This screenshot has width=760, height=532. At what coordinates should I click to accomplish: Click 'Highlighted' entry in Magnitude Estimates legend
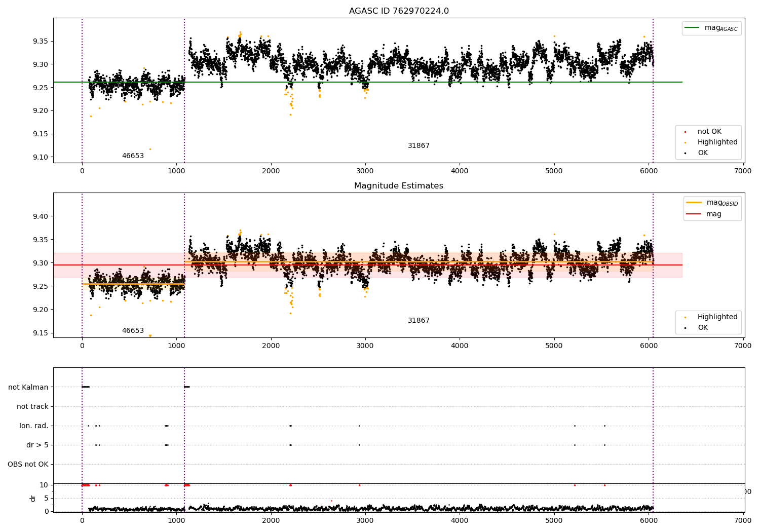pyautogui.click(x=717, y=317)
